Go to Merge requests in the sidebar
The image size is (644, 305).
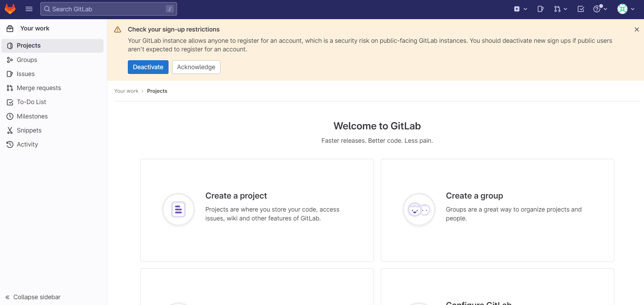[53, 88]
